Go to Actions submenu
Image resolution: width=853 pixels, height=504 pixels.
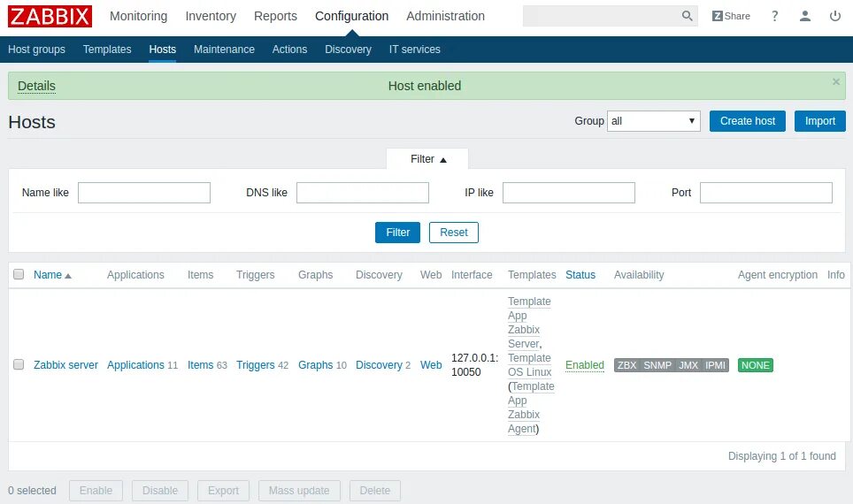289,50
